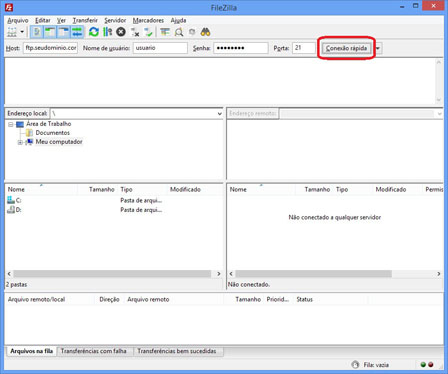Switch to Transferências com falha tab
This screenshot has height=374, width=448.
[x=94, y=351]
